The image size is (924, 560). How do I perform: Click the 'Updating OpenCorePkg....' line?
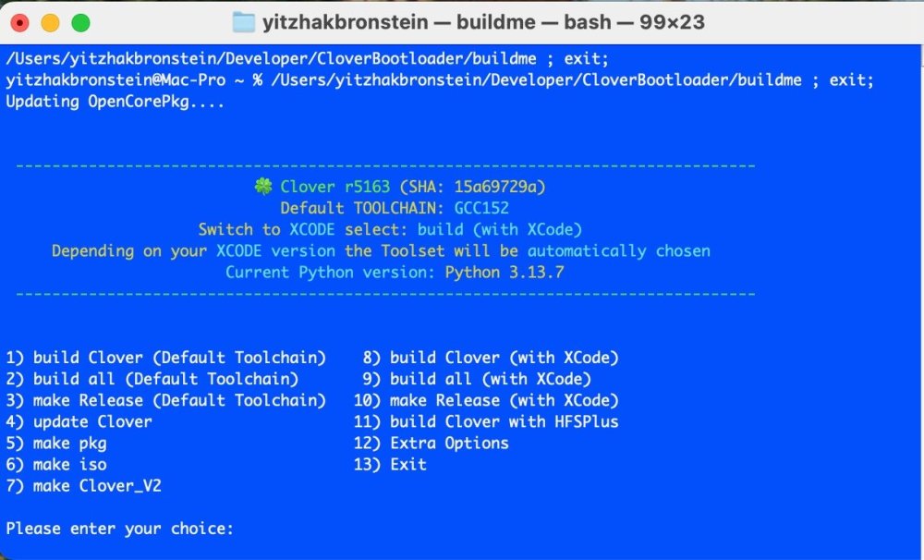pos(115,102)
